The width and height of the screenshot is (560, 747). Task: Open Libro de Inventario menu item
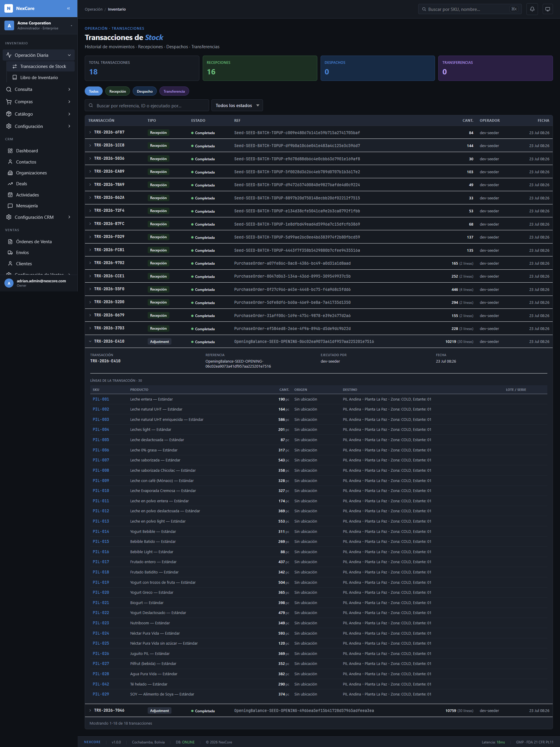click(x=41, y=77)
